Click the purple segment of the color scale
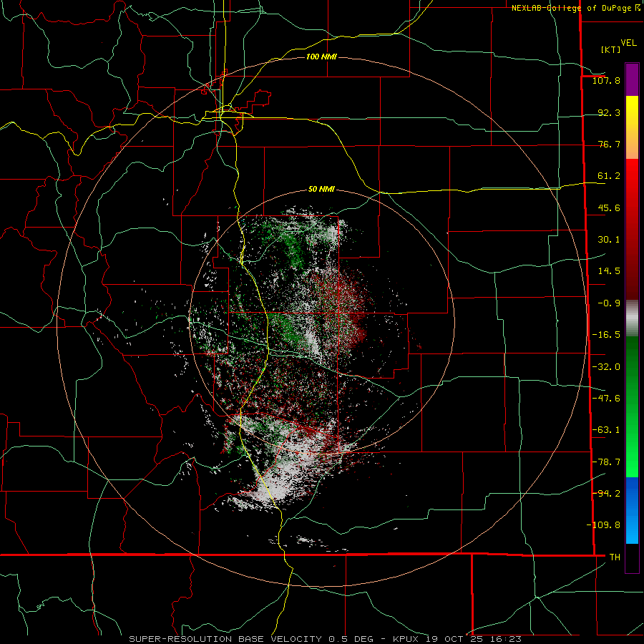The image size is (644, 644). 632,79
